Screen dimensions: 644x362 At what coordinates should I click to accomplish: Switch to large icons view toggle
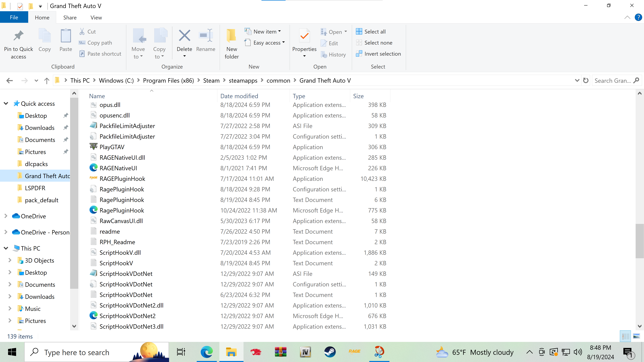[x=636, y=336]
